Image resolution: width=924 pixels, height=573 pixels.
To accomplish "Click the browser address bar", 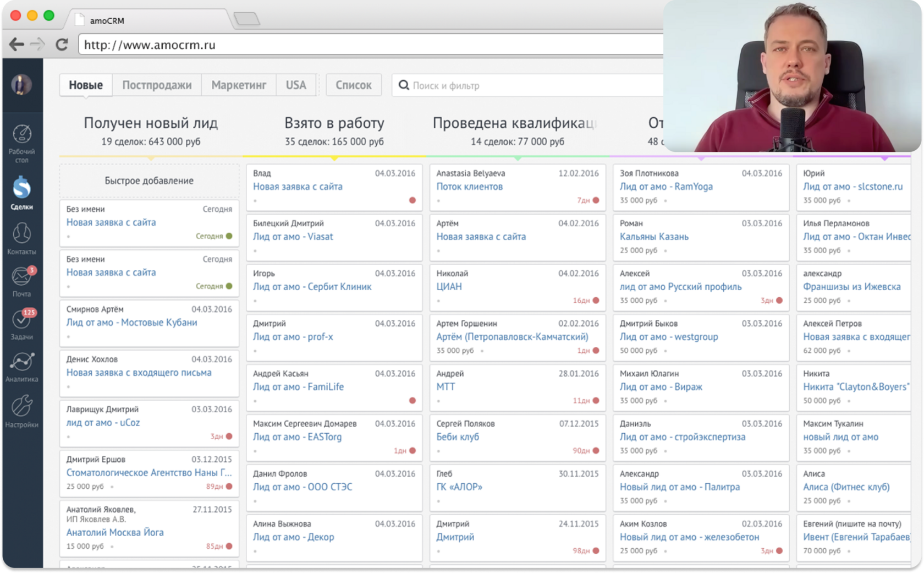I will (x=371, y=45).
